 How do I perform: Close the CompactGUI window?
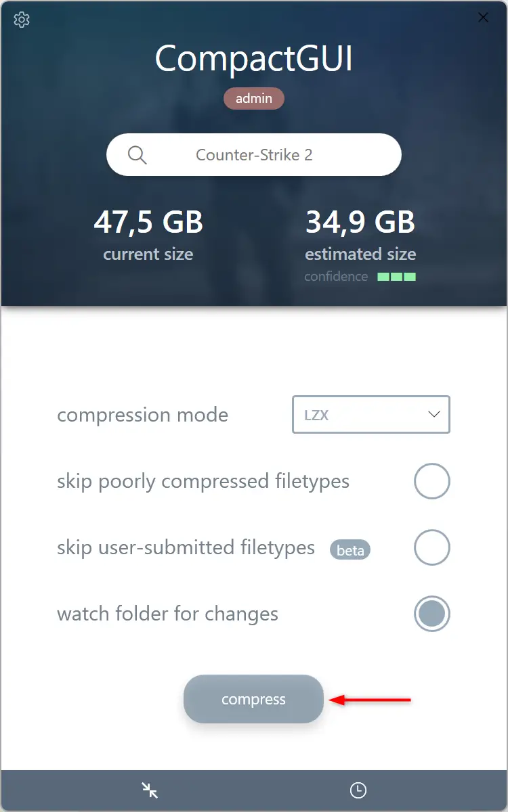tap(484, 18)
